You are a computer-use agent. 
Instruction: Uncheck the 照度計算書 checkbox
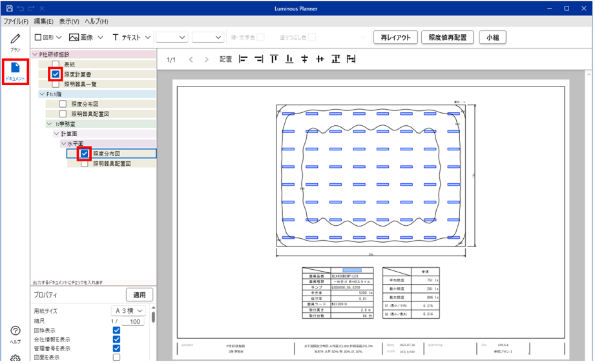click(x=56, y=75)
